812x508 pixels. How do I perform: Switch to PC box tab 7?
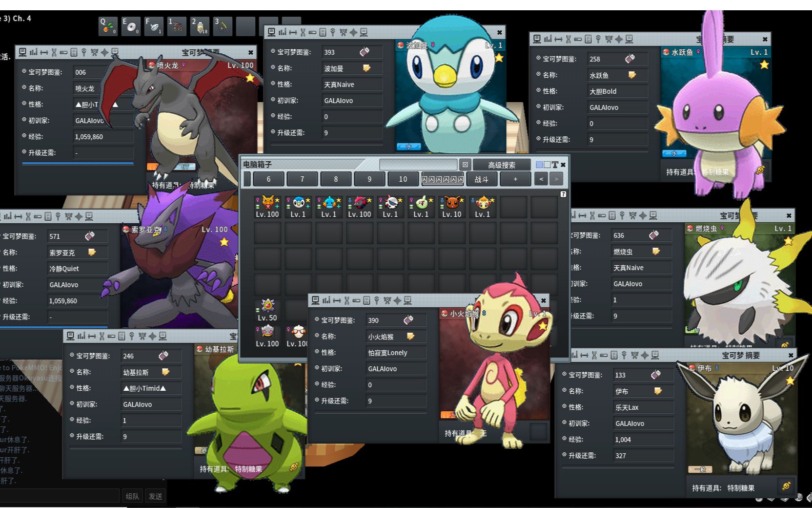tap(302, 179)
